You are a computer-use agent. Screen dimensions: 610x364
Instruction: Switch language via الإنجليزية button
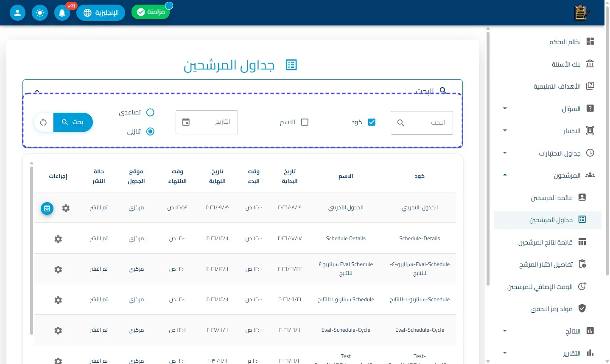[x=101, y=13]
